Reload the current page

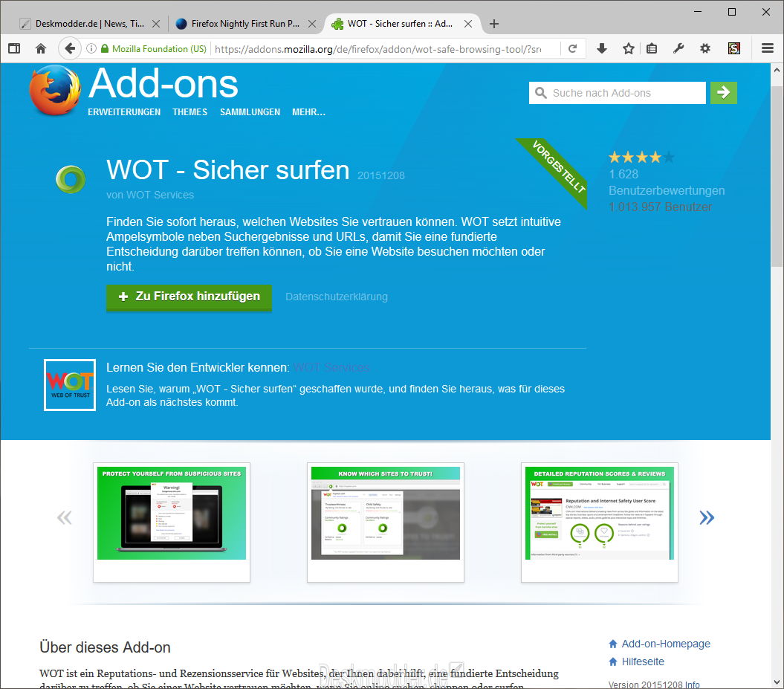573,48
